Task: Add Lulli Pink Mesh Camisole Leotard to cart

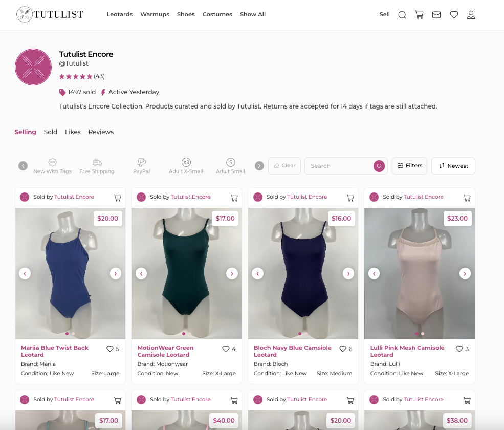Action: click(x=467, y=198)
